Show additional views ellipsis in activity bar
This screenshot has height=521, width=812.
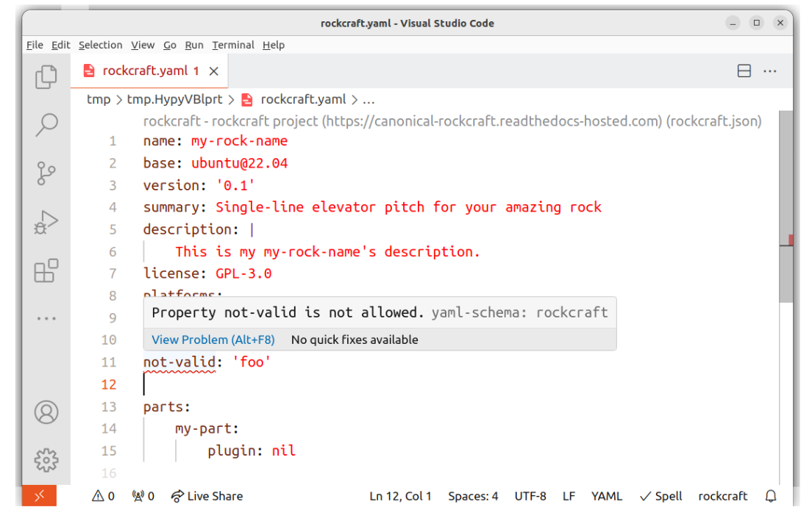(46, 318)
